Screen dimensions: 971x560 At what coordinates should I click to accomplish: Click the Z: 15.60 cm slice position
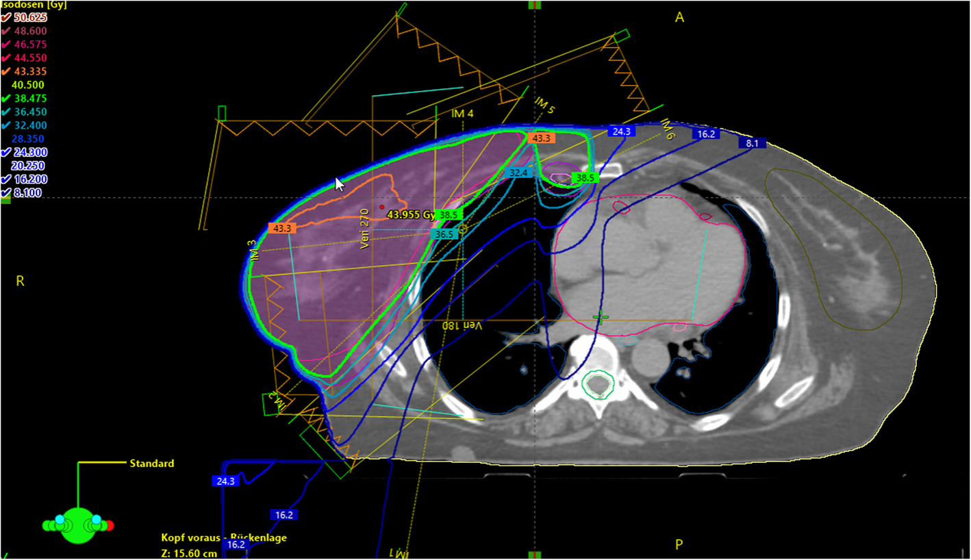pyautogui.click(x=189, y=552)
